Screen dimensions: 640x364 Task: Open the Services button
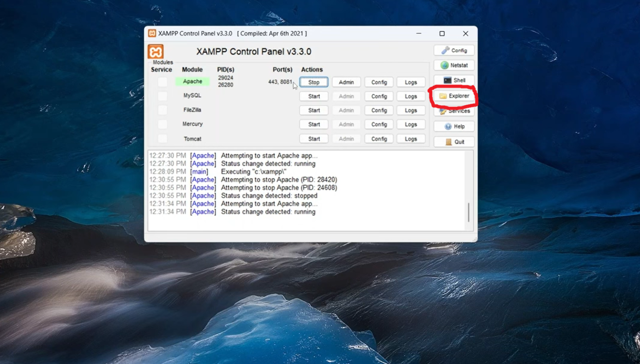coord(454,112)
